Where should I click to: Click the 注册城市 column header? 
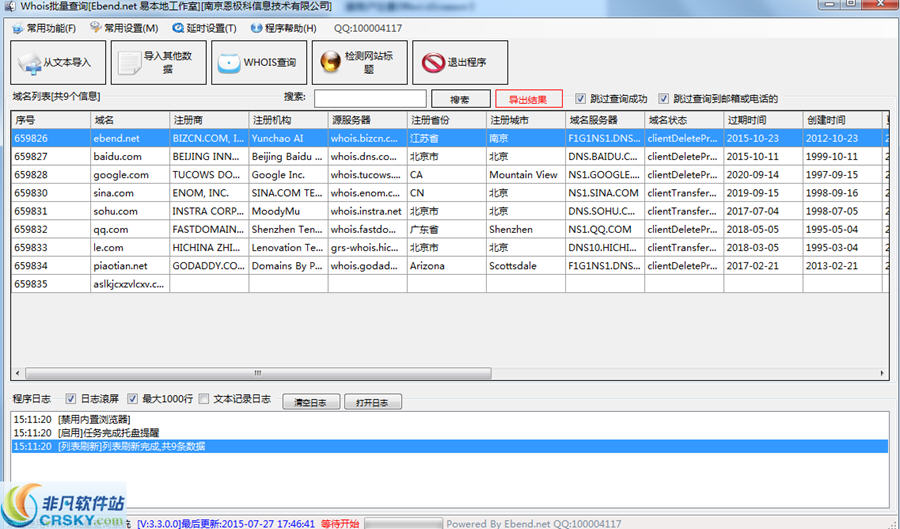tap(526, 120)
